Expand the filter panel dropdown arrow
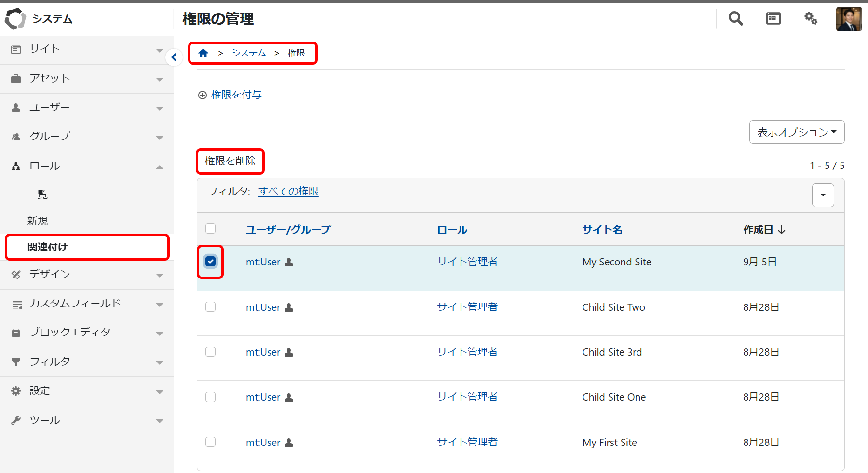This screenshot has width=868, height=473. [823, 195]
